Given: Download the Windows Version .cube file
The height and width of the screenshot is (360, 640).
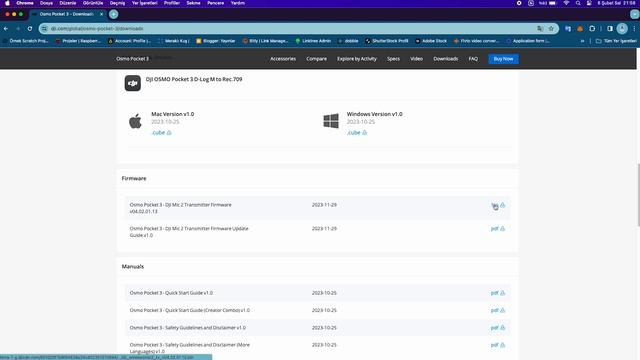Looking at the screenshot, I should 357,133.
